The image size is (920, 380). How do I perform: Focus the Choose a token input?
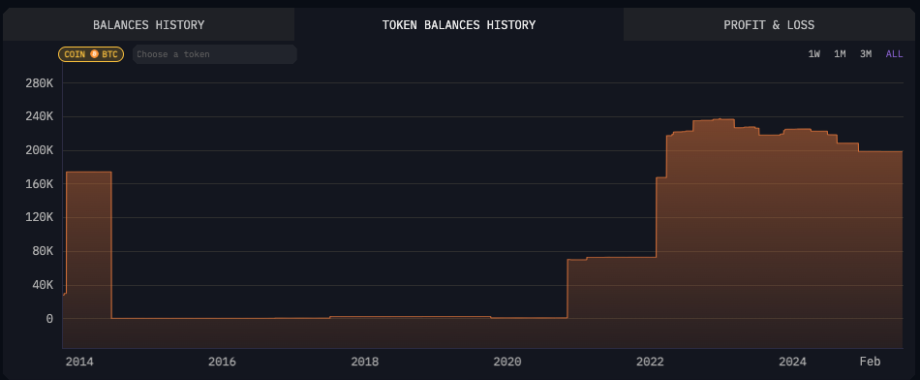pyautogui.click(x=215, y=55)
